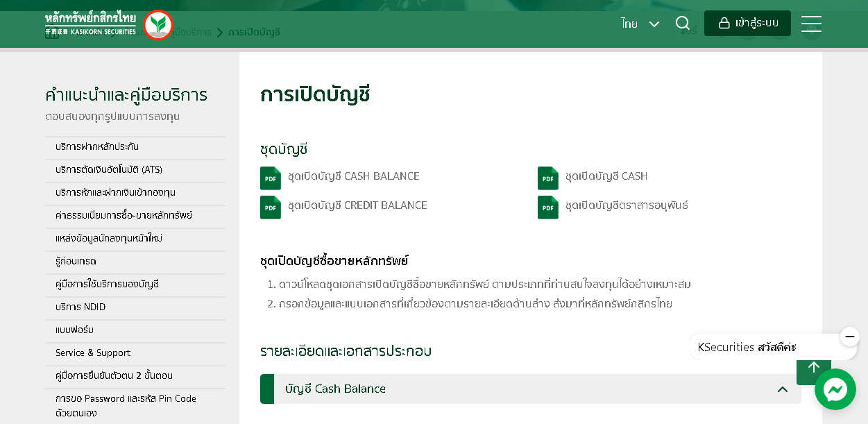
Task: Open the hamburger menu icon
Action: pos(811,24)
